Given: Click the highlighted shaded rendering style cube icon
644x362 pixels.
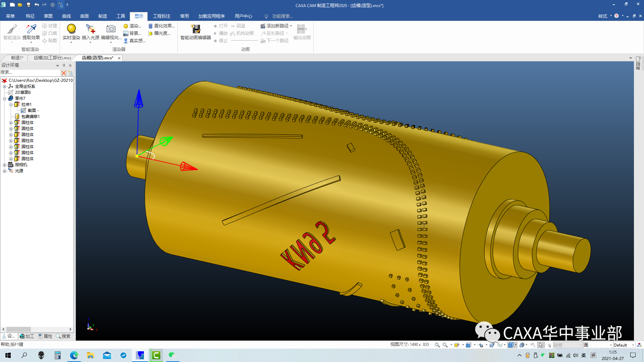Looking at the screenshot, I should click(x=511, y=345).
